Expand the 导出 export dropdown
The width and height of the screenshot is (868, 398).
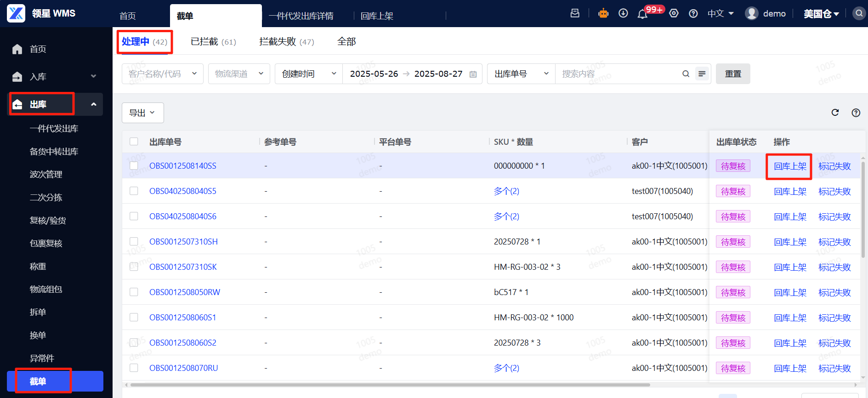click(x=142, y=113)
